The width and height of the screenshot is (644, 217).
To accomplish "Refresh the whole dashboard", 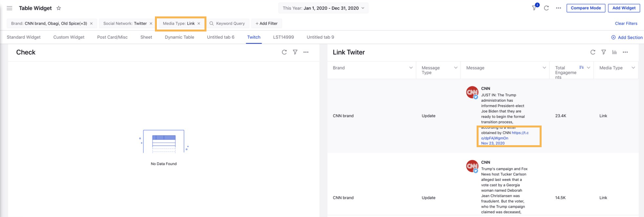I will click(x=546, y=8).
